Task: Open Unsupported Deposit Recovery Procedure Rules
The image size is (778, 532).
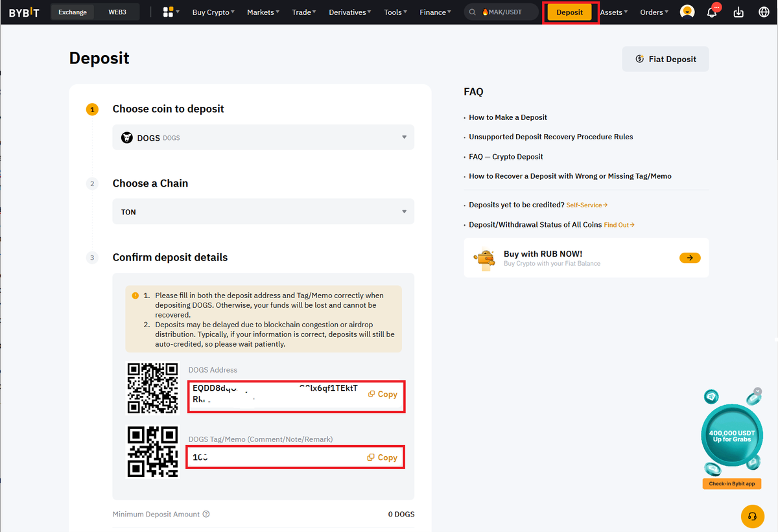Action: pyautogui.click(x=551, y=137)
